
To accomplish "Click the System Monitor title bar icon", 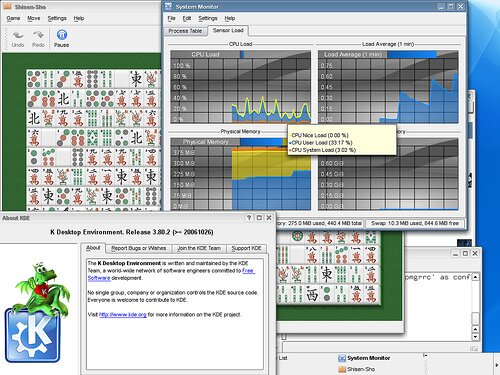I will tap(169, 6).
